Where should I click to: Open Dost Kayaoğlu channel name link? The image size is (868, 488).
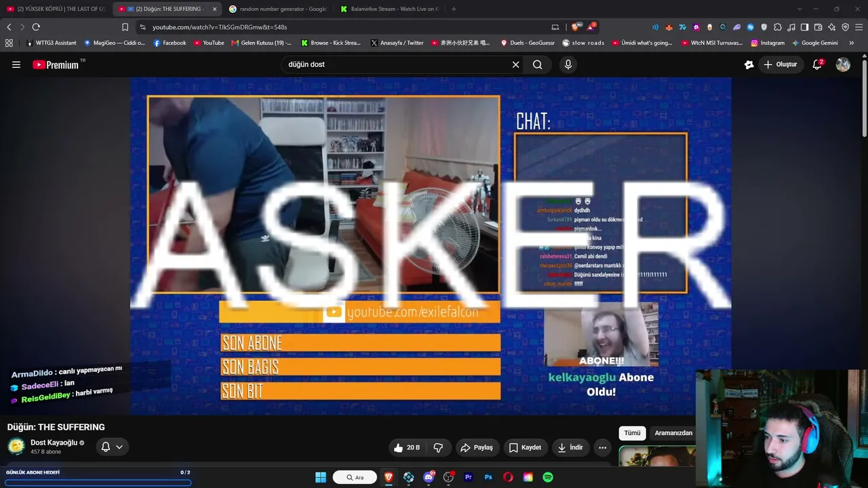coord(54,443)
